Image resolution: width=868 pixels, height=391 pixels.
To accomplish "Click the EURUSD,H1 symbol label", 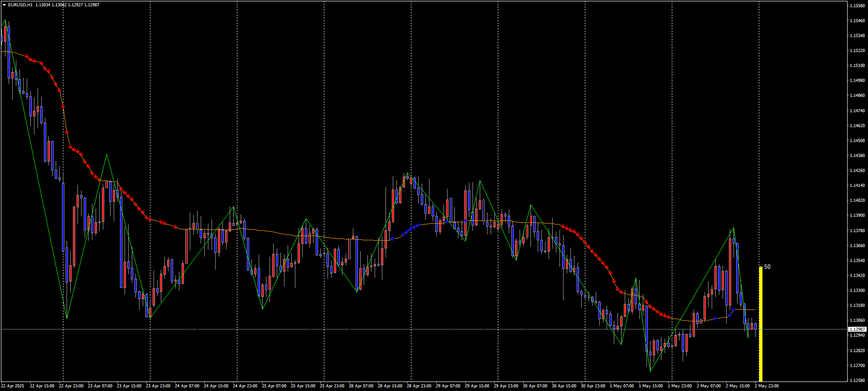I will click(20, 5).
